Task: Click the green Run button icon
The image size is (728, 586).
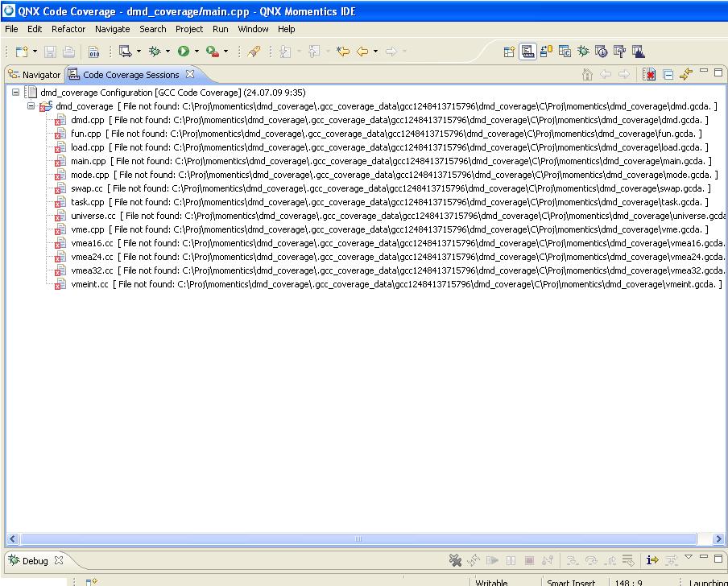Action: pyautogui.click(x=184, y=52)
